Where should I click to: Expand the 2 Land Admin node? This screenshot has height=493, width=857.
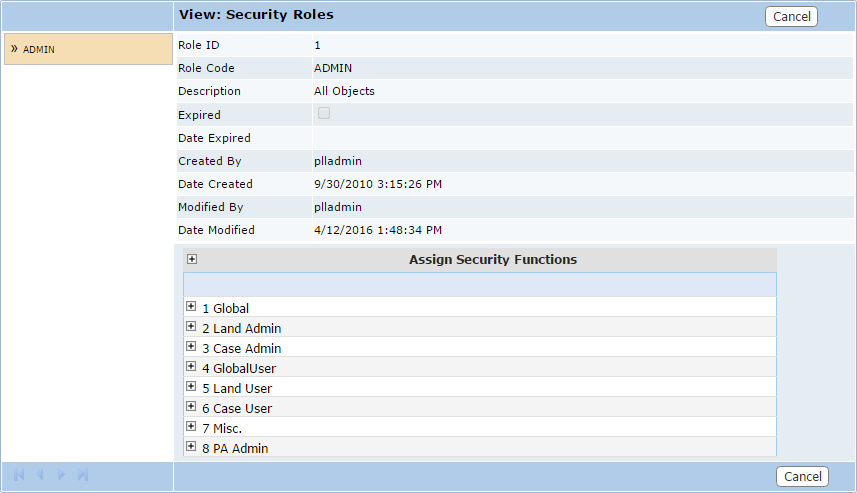pos(191,326)
